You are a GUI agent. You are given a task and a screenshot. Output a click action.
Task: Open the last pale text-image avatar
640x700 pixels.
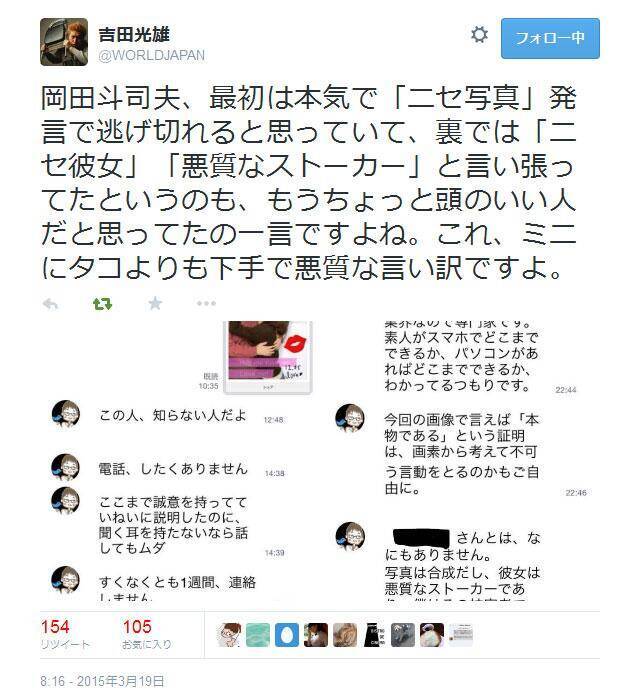tap(461, 635)
